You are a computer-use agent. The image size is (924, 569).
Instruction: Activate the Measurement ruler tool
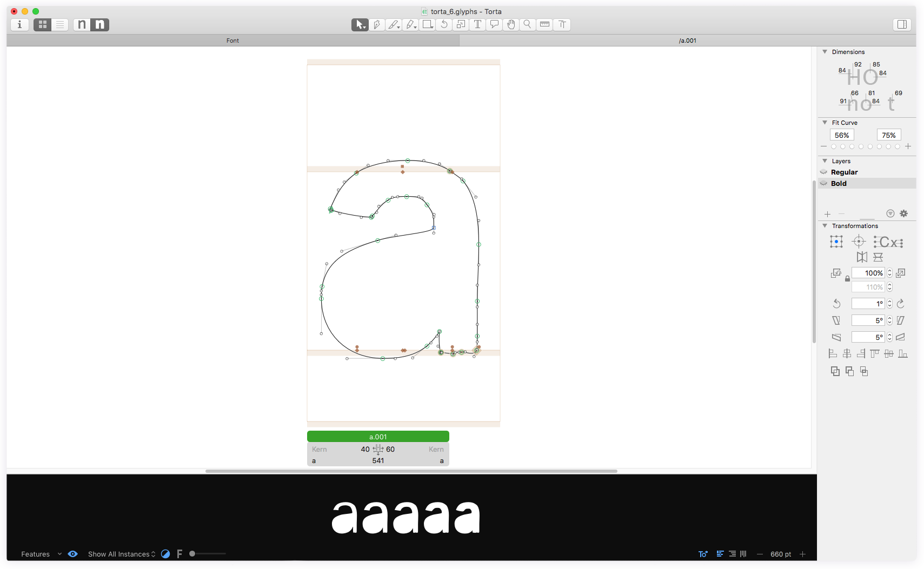point(545,24)
